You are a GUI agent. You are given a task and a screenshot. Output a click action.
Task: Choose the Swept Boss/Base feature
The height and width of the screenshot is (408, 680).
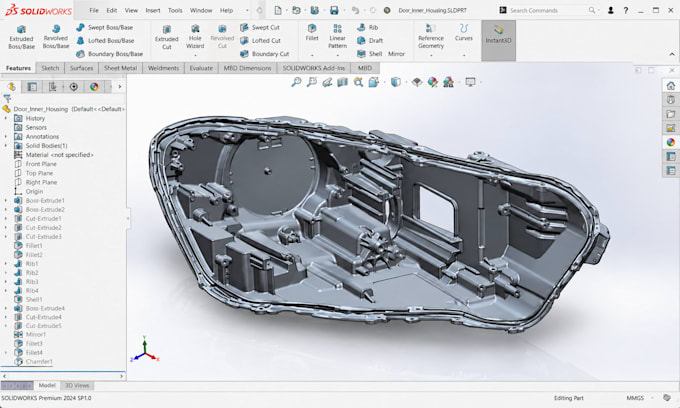[x=105, y=27]
